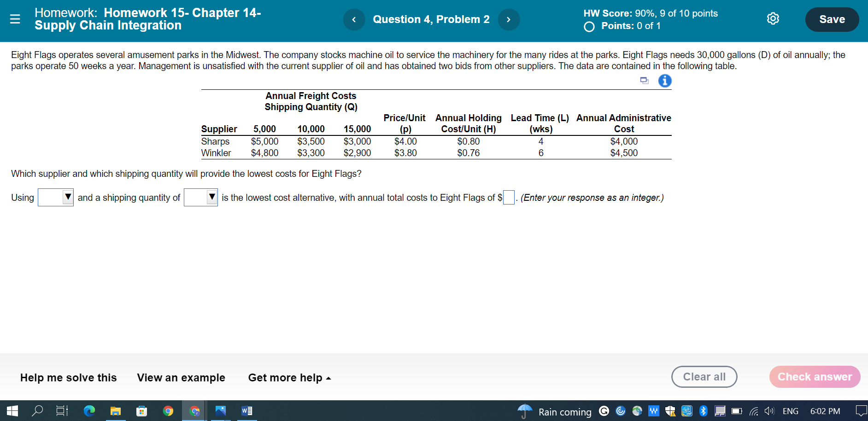868x421 pixels.
Task: Click the Clear all button
Action: 704,377
